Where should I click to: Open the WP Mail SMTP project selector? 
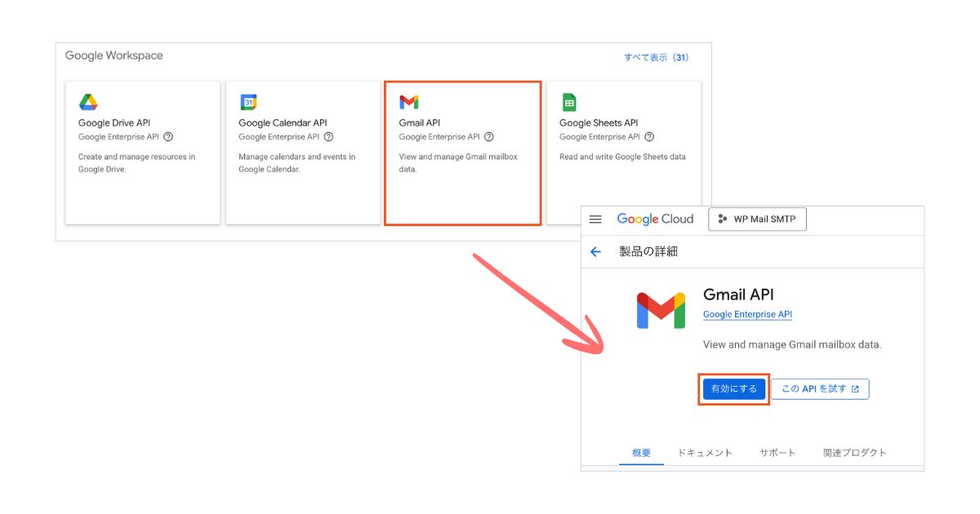[757, 219]
